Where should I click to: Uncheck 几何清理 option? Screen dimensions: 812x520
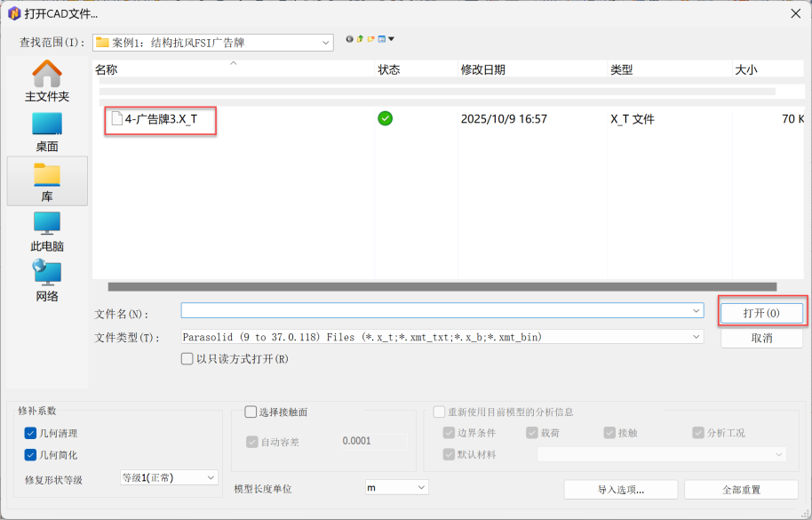31,433
